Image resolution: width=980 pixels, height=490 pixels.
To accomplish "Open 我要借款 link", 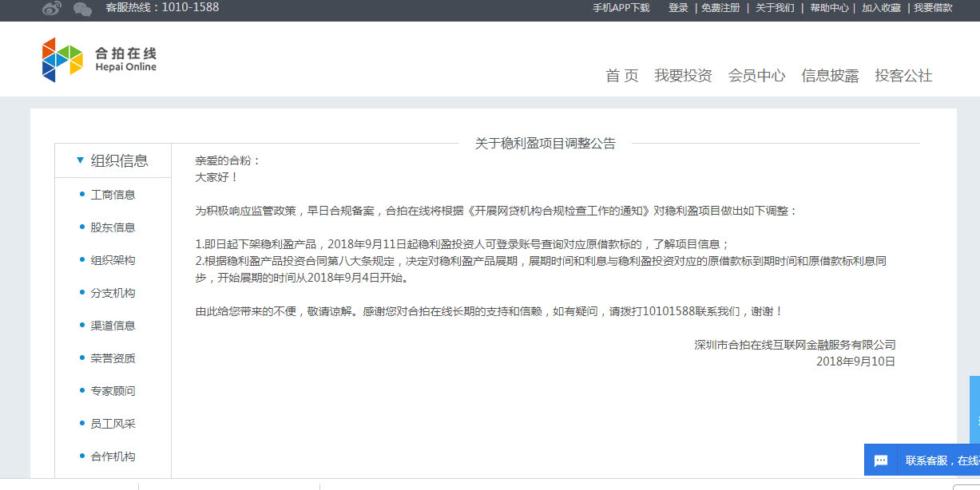I will pyautogui.click(x=933, y=8).
